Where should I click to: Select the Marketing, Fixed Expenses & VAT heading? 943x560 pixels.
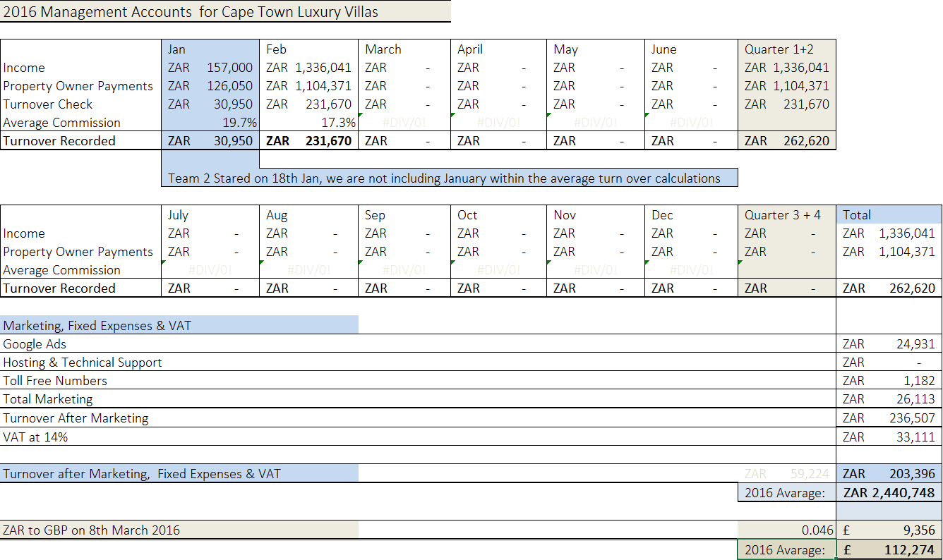click(179, 325)
